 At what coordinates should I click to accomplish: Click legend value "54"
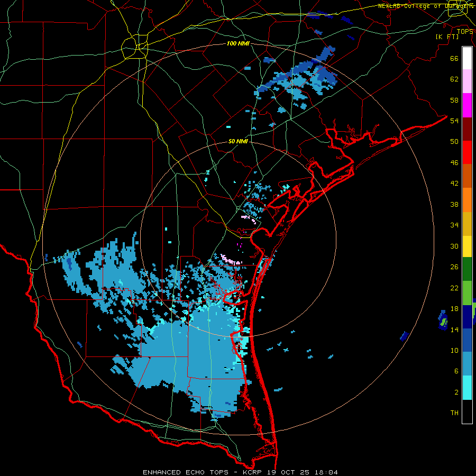(454, 121)
